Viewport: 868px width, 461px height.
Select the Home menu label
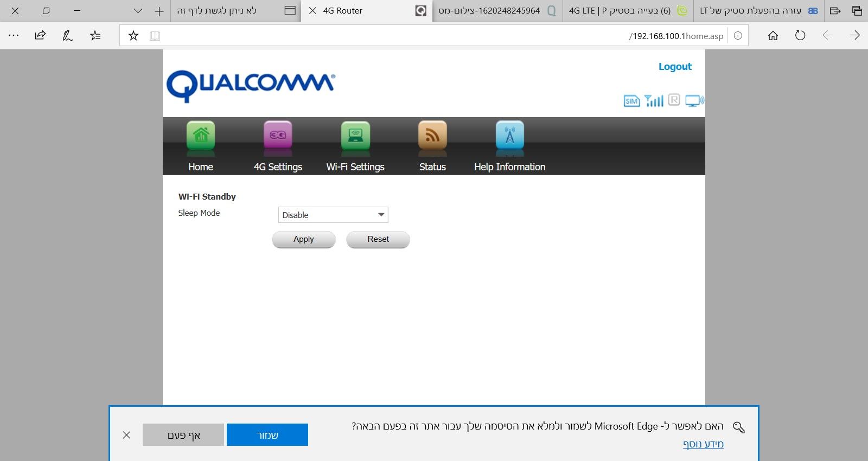click(x=201, y=167)
